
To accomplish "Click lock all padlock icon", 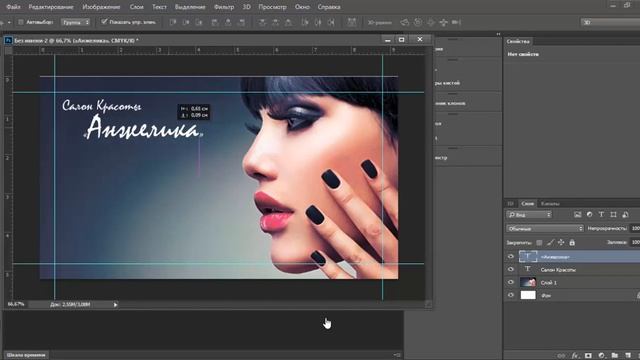I will pyautogui.click(x=572, y=242).
